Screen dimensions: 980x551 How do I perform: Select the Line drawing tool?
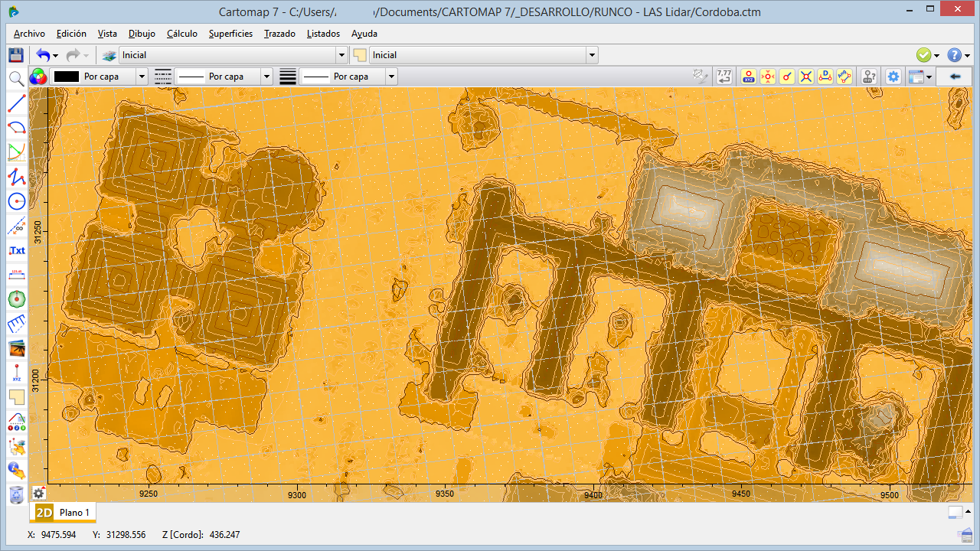click(16, 103)
